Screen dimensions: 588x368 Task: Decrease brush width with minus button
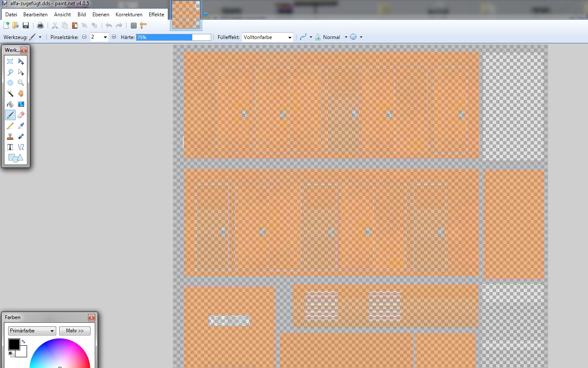click(84, 37)
